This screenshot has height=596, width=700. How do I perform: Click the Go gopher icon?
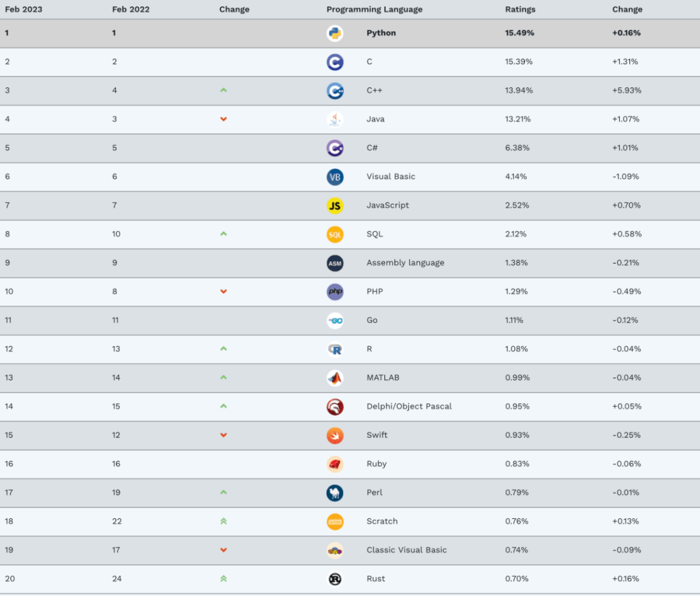tap(335, 321)
